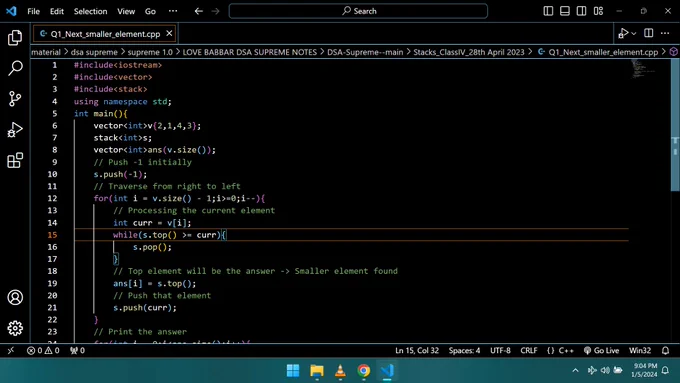Click the VS Code logo icon

11,11
